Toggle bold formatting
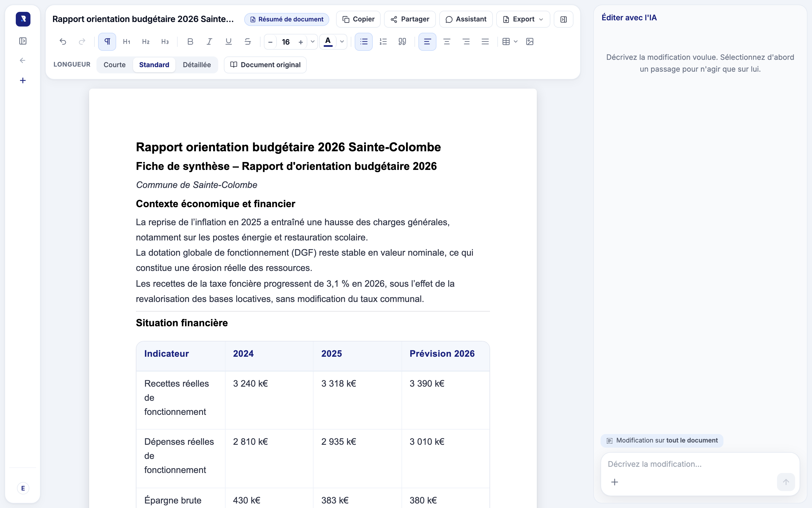Image resolution: width=812 pixels, height=508 pixels. [x=190, y=42]
